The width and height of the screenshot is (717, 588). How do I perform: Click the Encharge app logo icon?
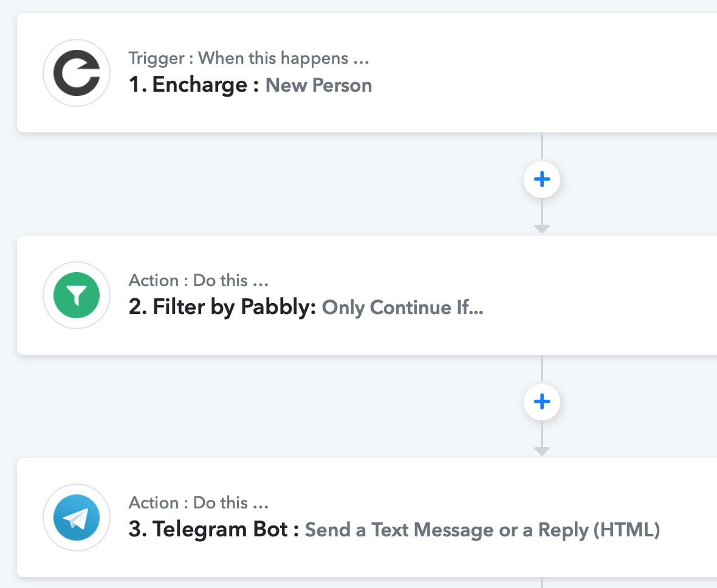coord(77,73)
